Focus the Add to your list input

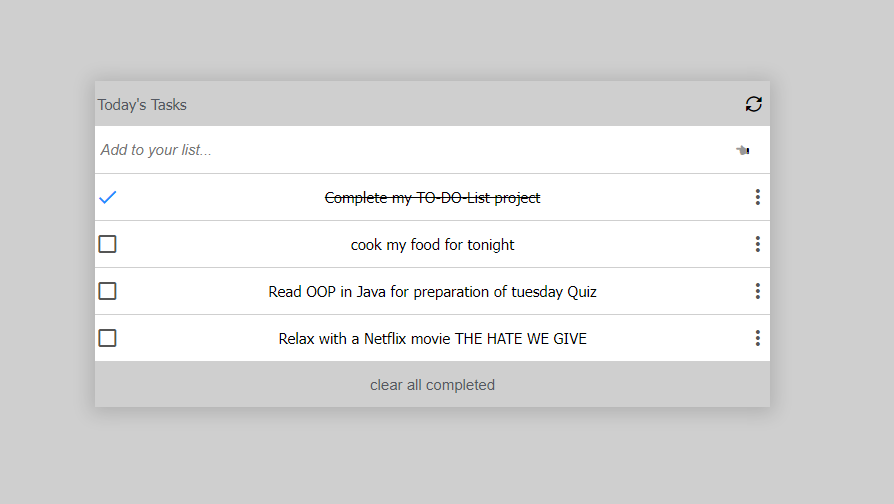point(413,150)
